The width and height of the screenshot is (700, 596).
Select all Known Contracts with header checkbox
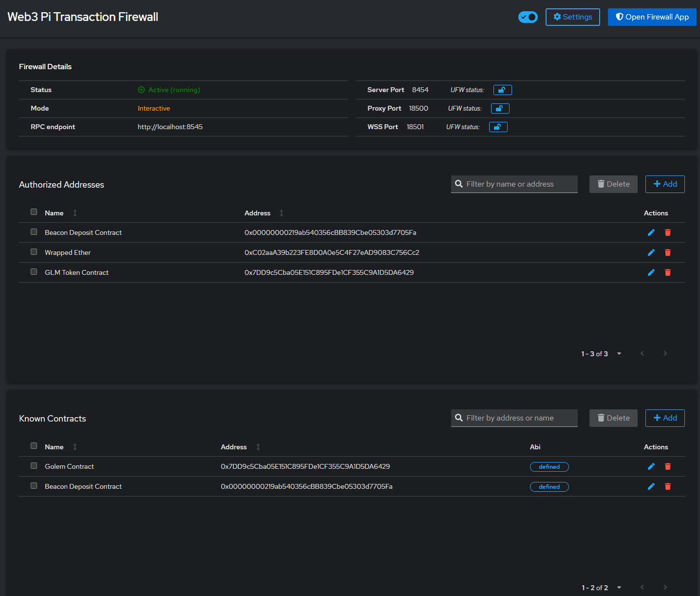coord(34,446)
